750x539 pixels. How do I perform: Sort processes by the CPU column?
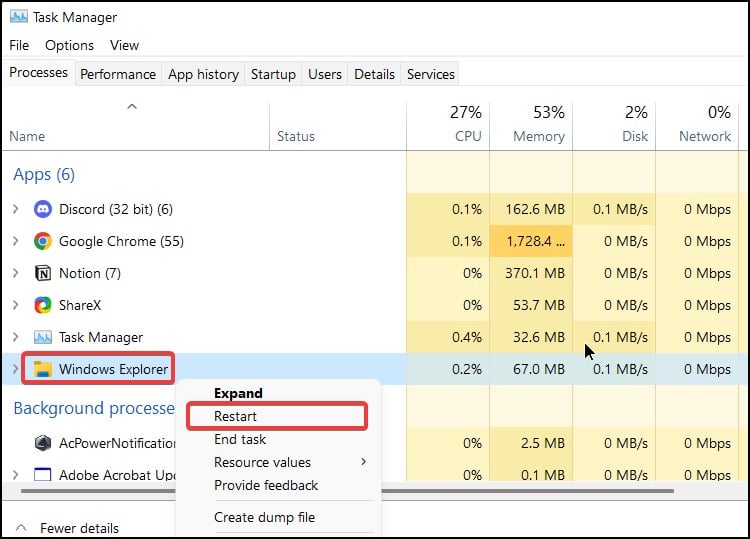pos(448,125)
